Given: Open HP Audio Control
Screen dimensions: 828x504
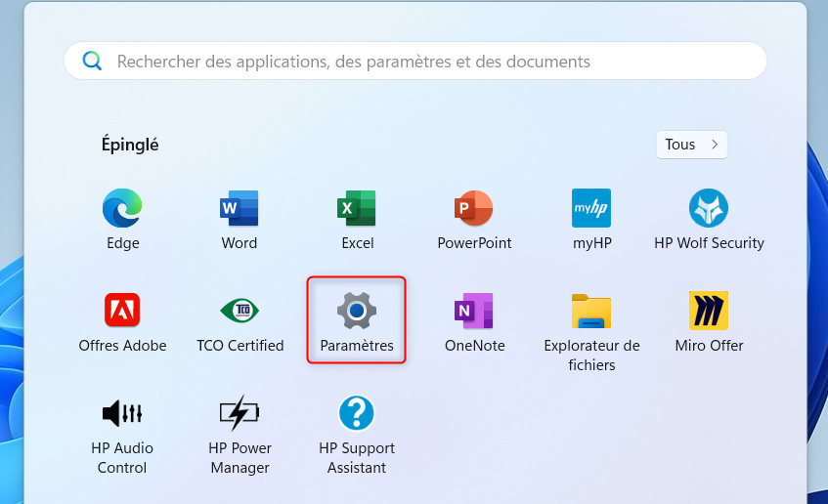Looking at the screenshot, I should tap(122, 413).
